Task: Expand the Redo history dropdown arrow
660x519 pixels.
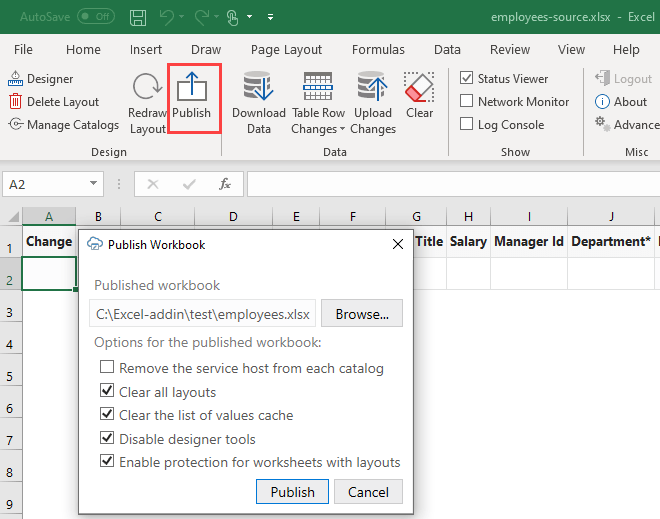Action: [x=216, y=17]
